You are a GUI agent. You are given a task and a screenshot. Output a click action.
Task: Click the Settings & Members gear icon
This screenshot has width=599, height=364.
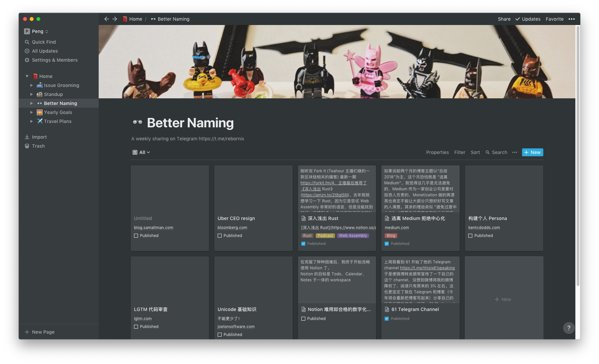pos(27,60)
